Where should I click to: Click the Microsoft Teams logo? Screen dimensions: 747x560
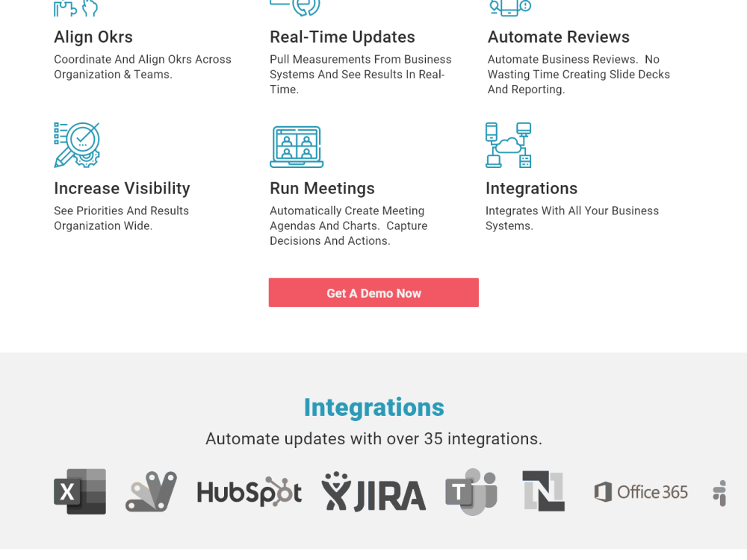471,491
